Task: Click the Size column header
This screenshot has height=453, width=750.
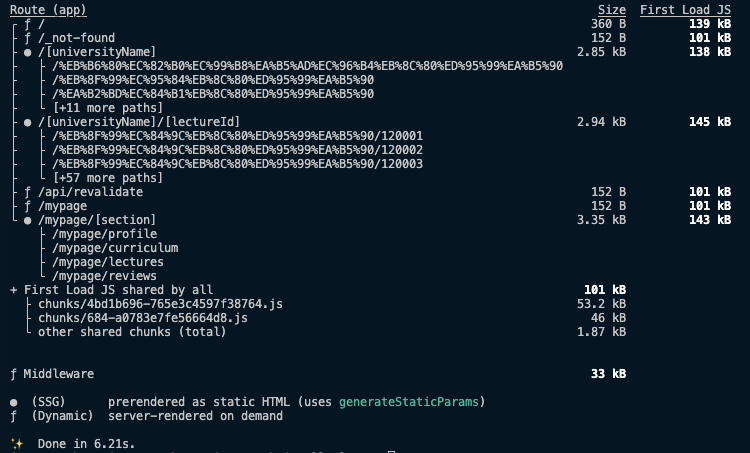Action: click(x=612, y=10)
